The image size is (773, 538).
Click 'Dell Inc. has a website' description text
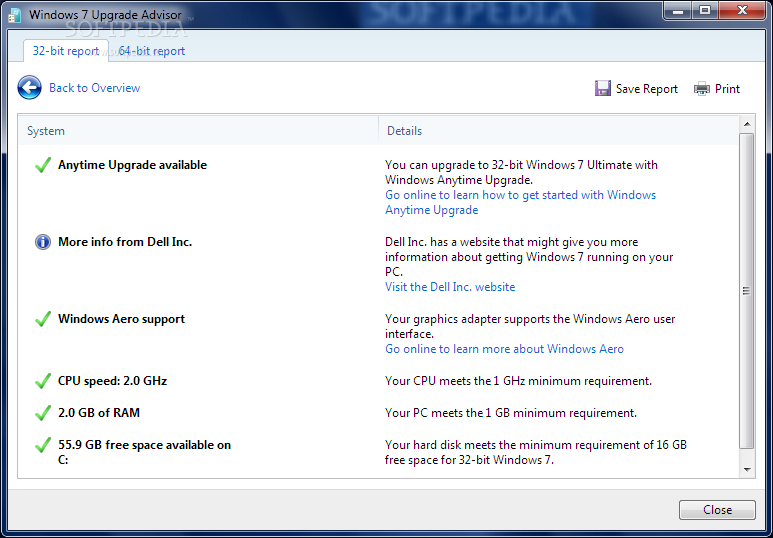[x=529, y=257]
